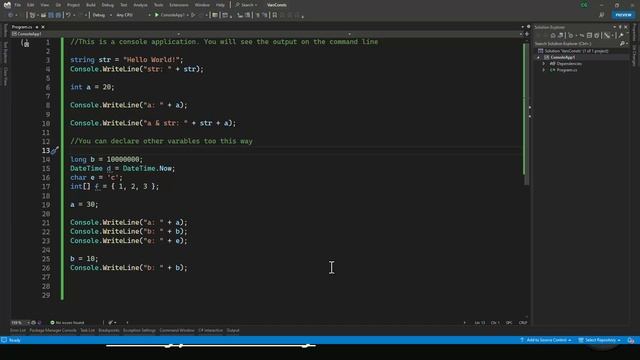Click Select Repository button
The height and width of the screenshot is (360, 640).
(600, 340)
